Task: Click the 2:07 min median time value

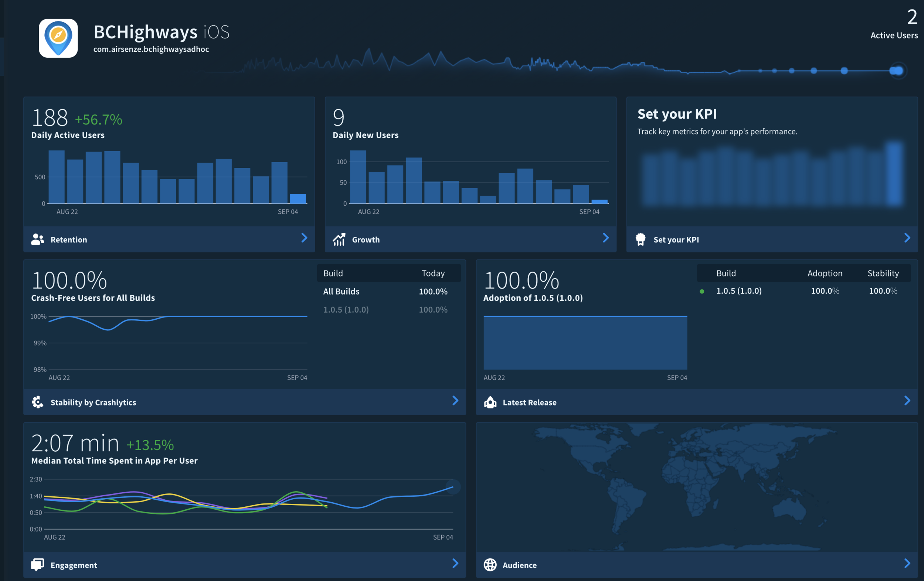Action: coord(75,443)
